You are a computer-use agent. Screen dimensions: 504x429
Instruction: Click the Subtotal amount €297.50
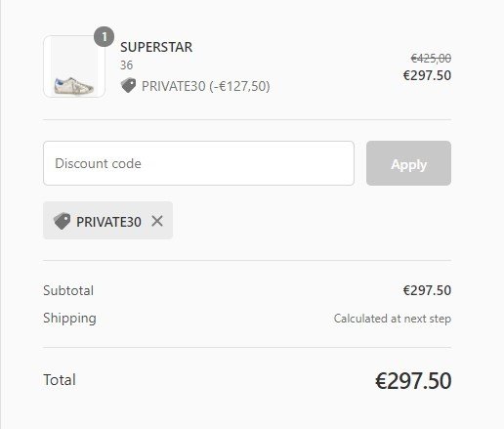pos(427,290)
